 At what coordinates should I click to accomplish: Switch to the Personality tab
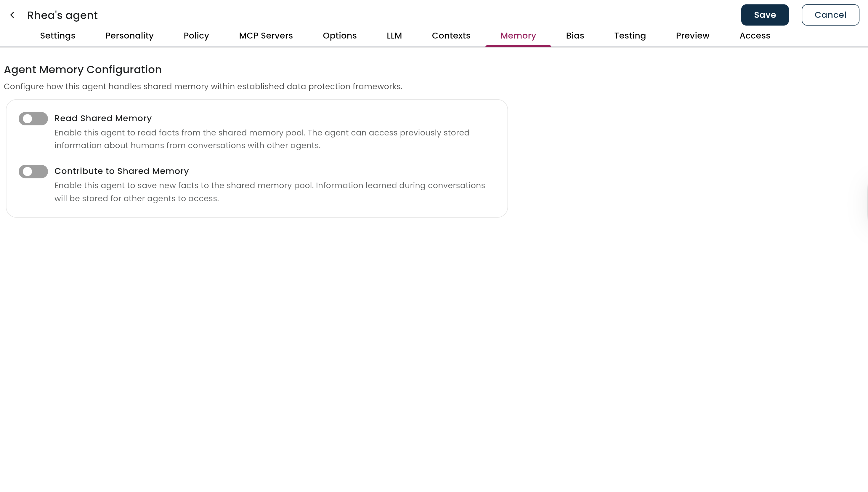(x=129, y=36)
